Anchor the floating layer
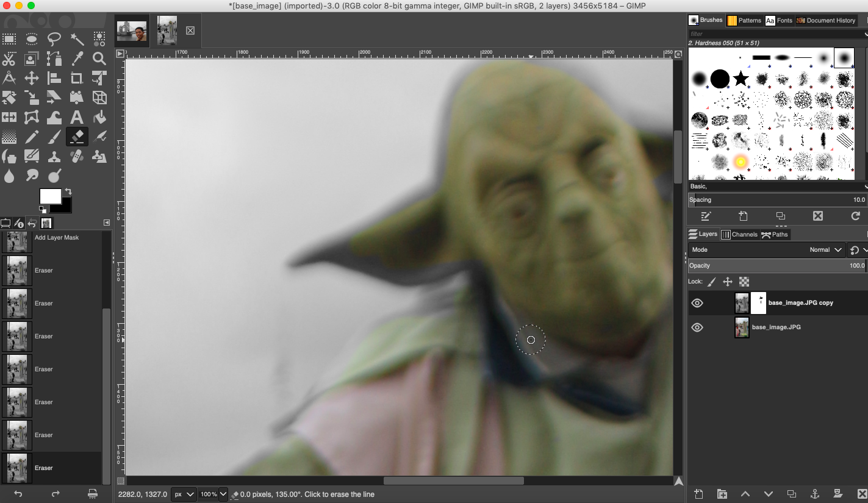Screen dimensions: 868x503 pyautogui.click(x=814, y=494)
